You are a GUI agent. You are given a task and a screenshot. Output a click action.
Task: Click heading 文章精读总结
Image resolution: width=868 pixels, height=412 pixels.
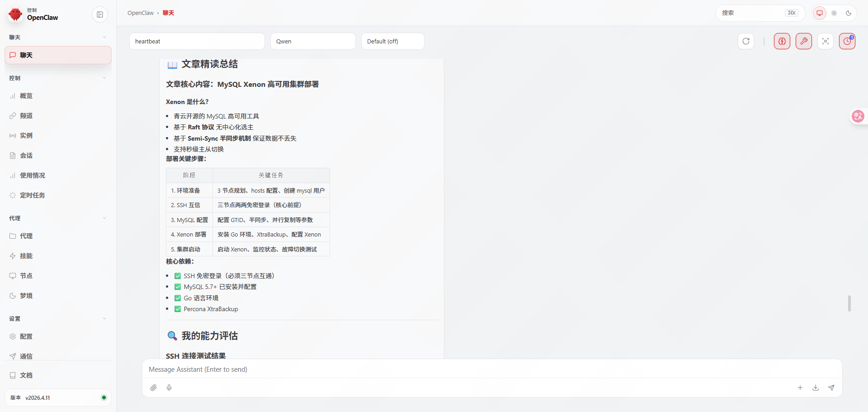pyautogui.click(x=210, y=64)
